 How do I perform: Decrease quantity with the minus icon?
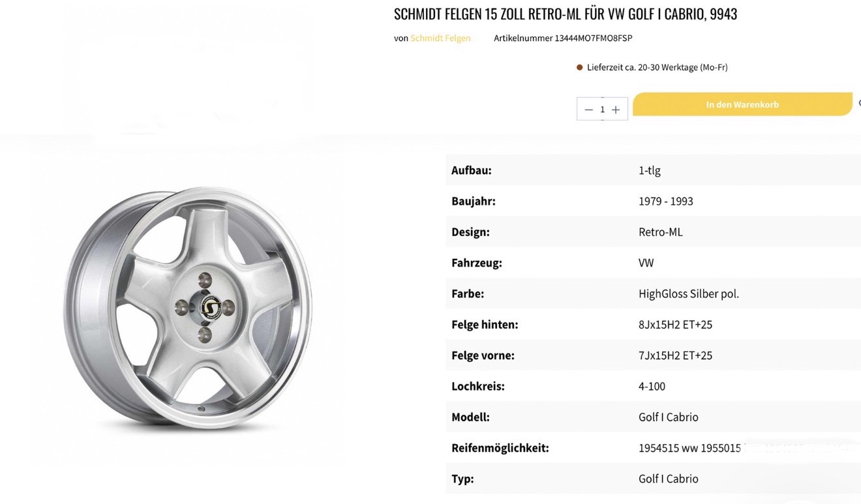point(588,110)
